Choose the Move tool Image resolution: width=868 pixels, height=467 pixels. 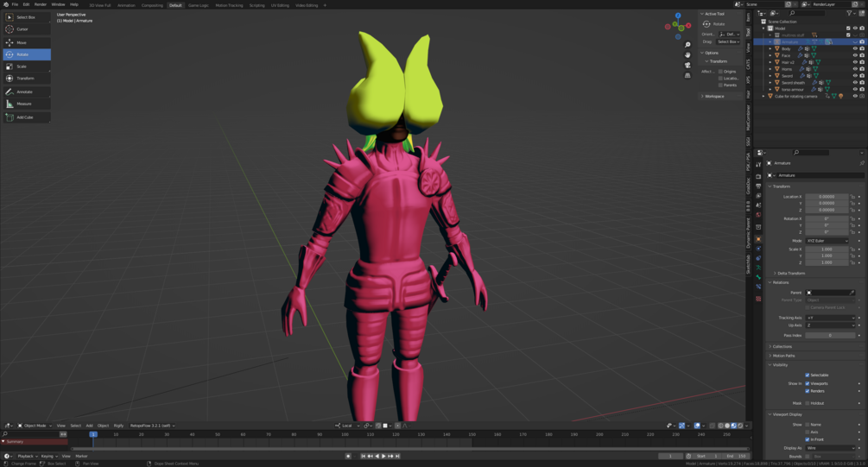[x=27, y=42]
